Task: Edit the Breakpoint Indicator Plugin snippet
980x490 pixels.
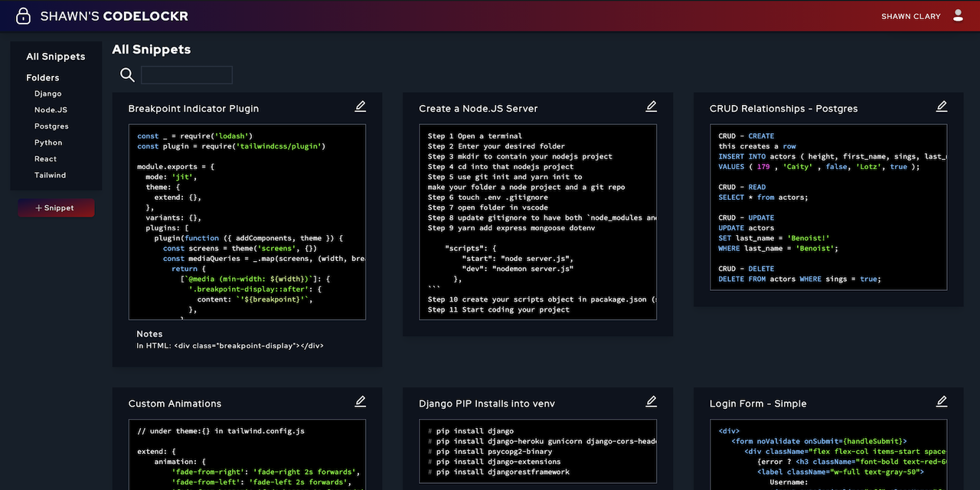Action: tap(361, 107)
